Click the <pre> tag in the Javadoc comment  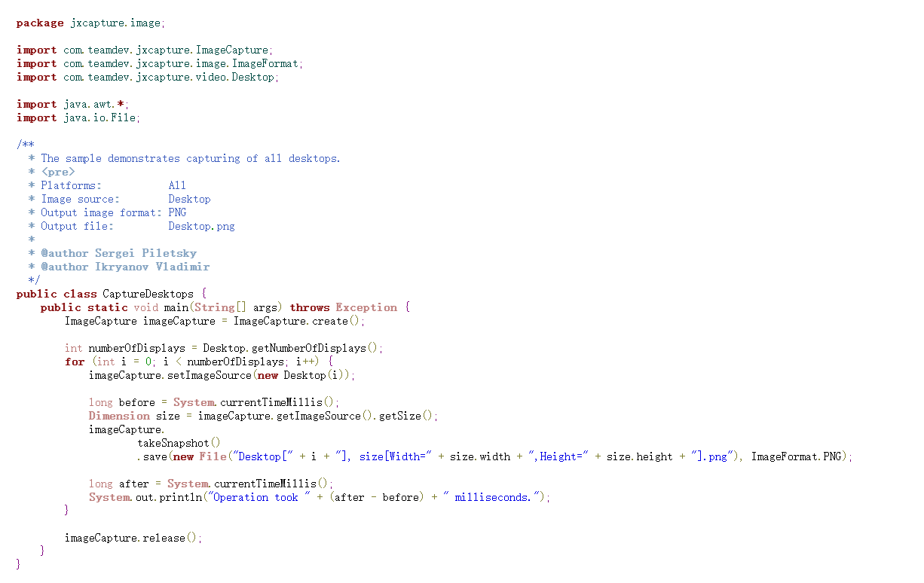(x=58, y=172)
